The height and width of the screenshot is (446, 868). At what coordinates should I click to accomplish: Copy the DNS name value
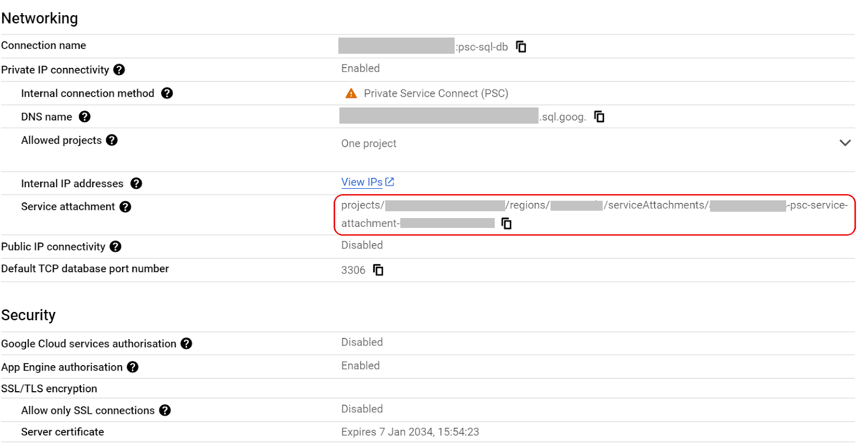click(x=599, y=117)
